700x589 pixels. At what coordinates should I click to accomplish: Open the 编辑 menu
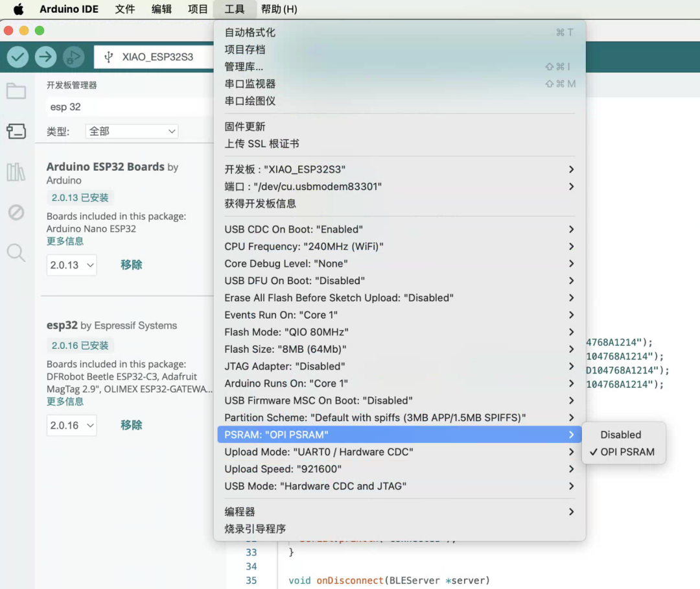pyautogui.click(x=161, y=9)
